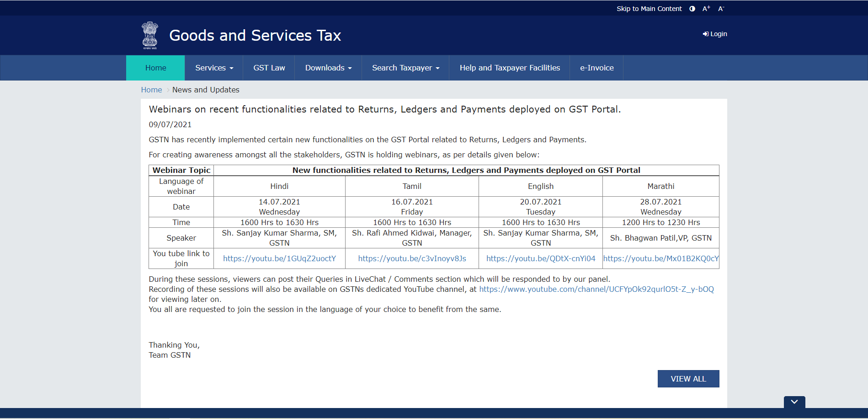Viewport: 868px width, 419px height.
Task: Go to the e-Invoice menu item
Action: (x=596, y=68)
